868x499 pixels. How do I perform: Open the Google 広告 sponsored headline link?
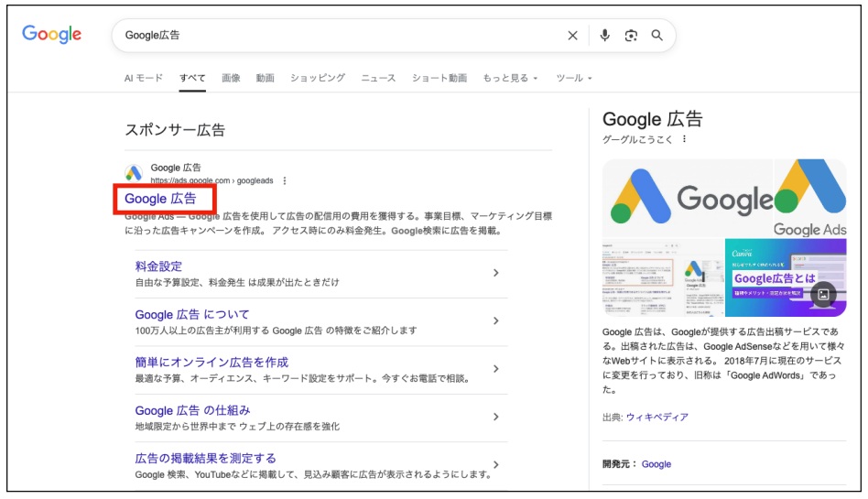pyautogui.click(x=160, y=199)
